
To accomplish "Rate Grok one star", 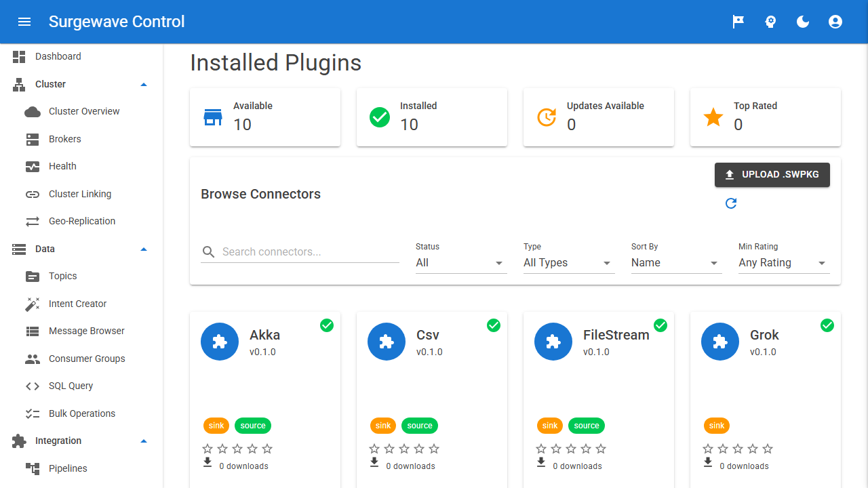I will coord(708,449).
